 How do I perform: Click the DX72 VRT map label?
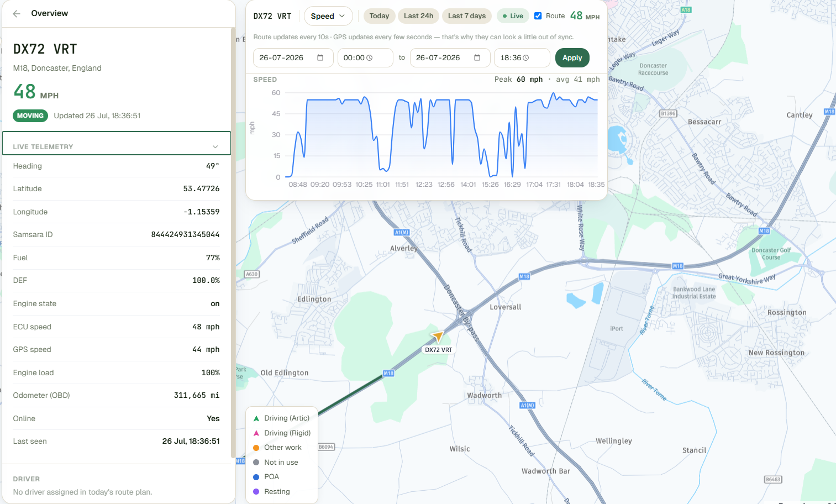439,350
